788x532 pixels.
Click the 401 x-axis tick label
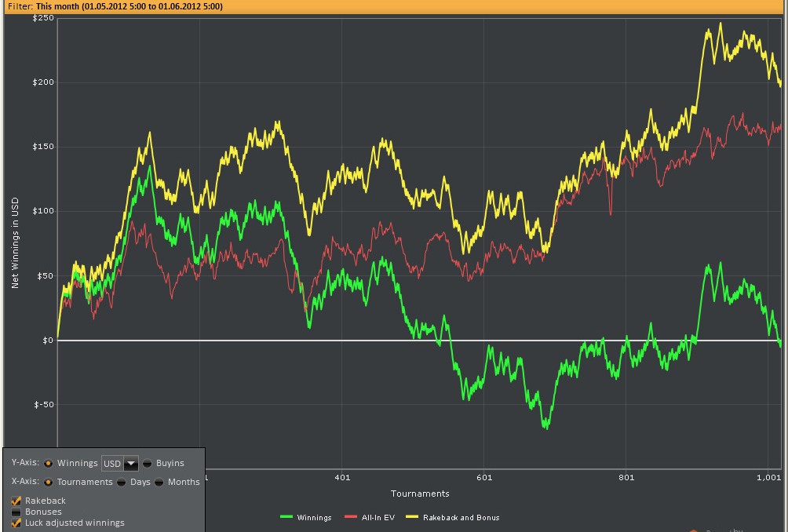coord(342,477)
